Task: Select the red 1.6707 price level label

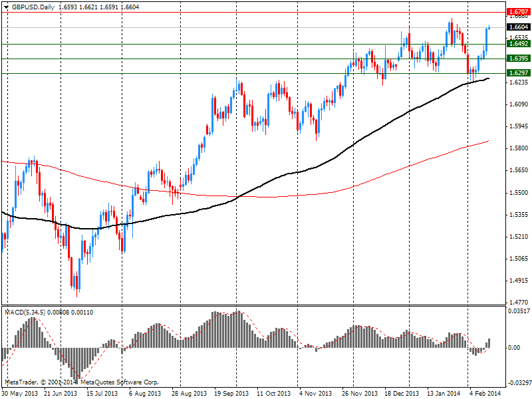Action: pyautogui.click(x=517, y=12)
